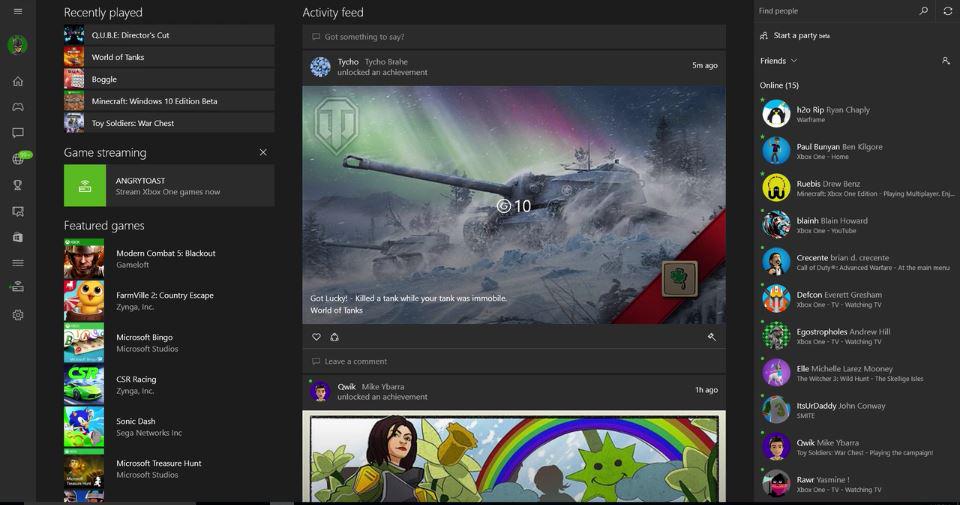Open friend h2o Rip Ryan Chaply

[857, 114]
